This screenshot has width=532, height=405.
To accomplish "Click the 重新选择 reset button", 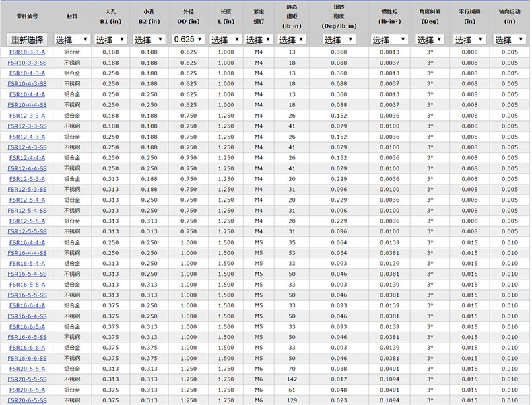I will (27, 40).
